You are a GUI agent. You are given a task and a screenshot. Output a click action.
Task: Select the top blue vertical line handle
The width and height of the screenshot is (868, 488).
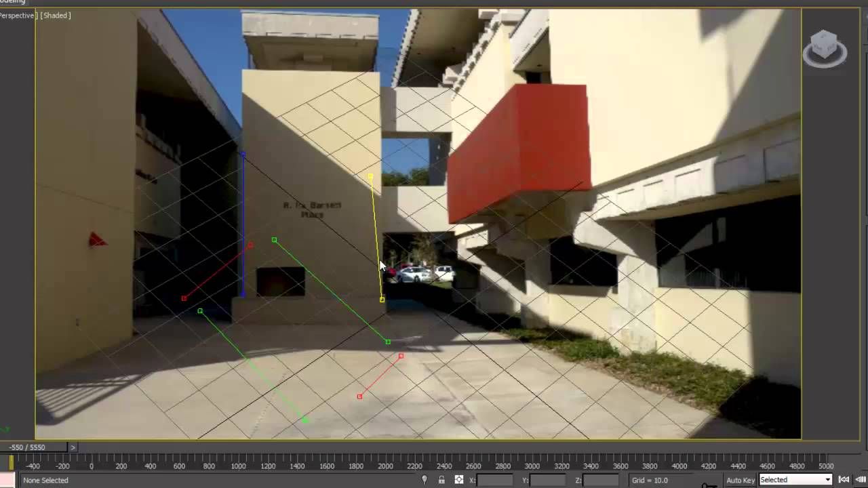coord(243,155)
